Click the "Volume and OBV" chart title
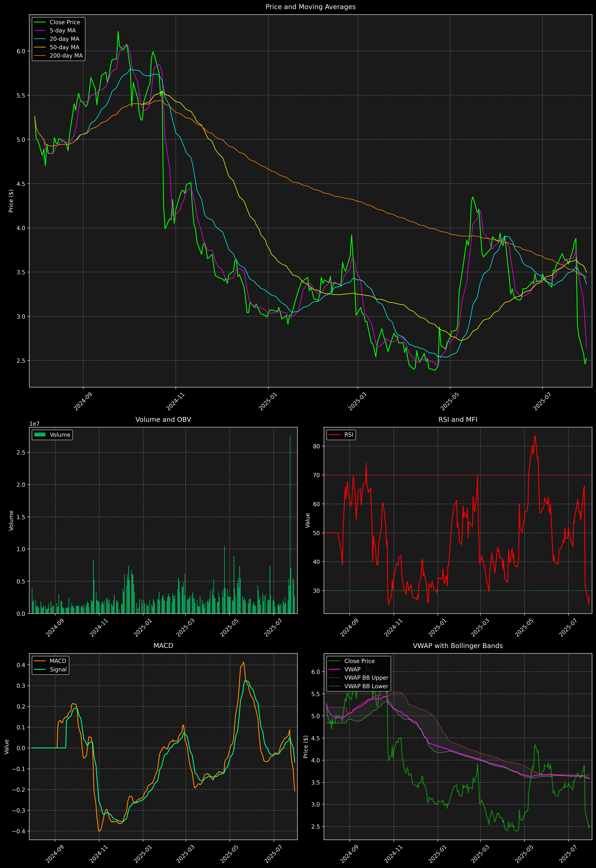This screenshot has width=596, height=868. pyautogui.click(x=163, y=419)
